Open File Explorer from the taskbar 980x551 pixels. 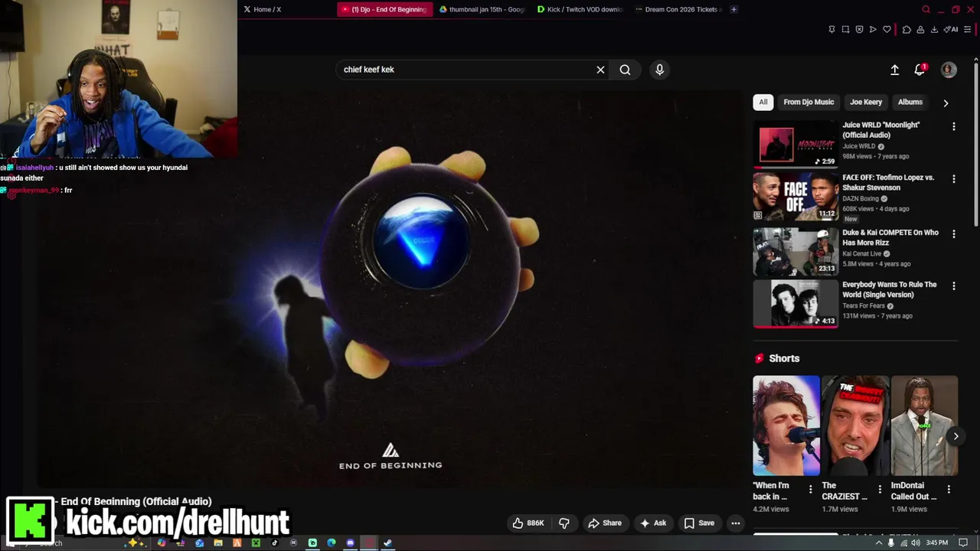tap(218, 543)
